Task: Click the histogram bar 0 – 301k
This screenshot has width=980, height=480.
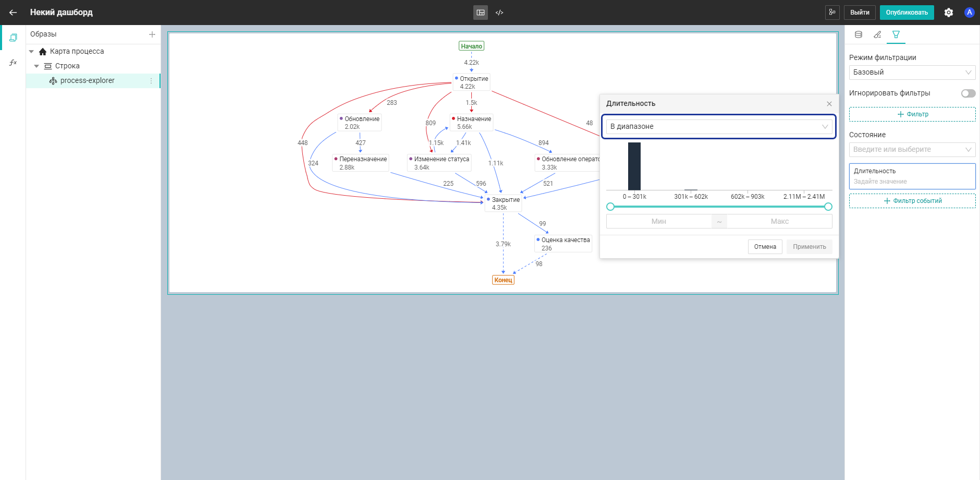Action: coord(634,166)
